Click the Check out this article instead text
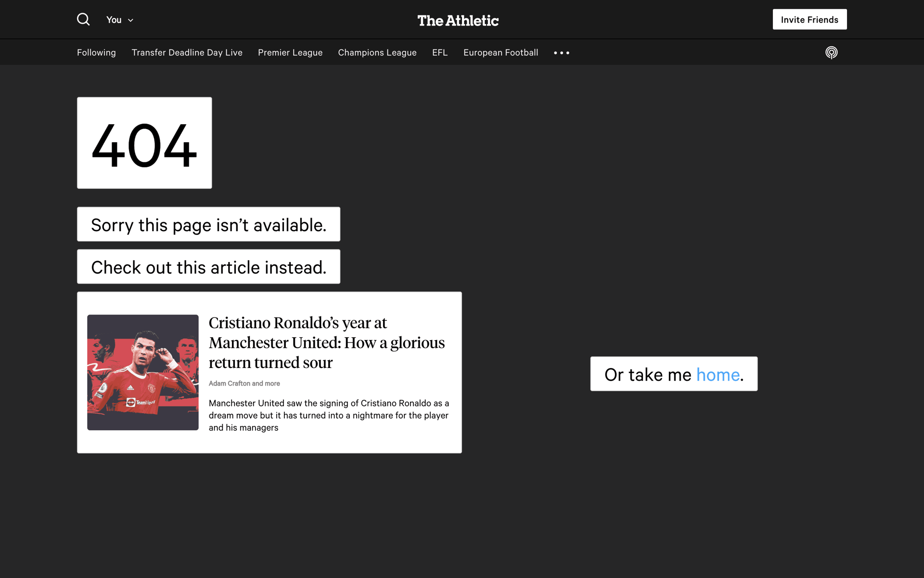Viewport: 924px width, 578px height. pos(208,267)
